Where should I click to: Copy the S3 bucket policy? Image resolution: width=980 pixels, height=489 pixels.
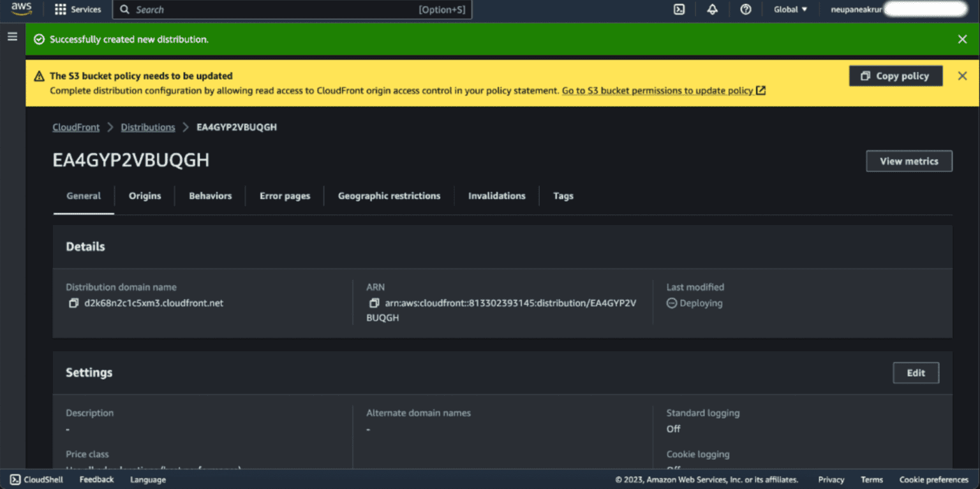(x=896, y=75)
